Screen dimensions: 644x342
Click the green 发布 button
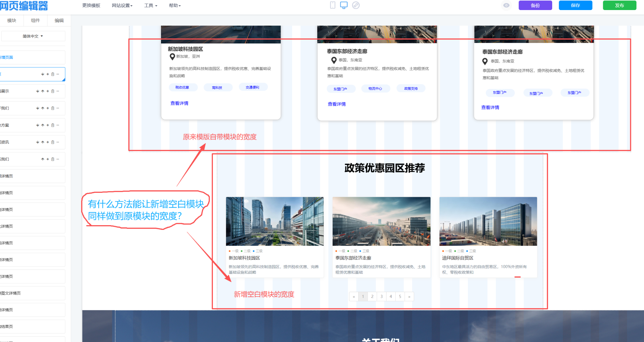pos(619,5)
